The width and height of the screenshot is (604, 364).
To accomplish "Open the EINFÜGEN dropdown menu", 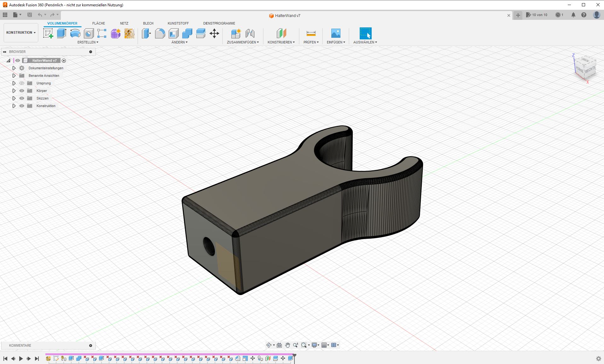I will pyautogui.click(x=336, y=42).
